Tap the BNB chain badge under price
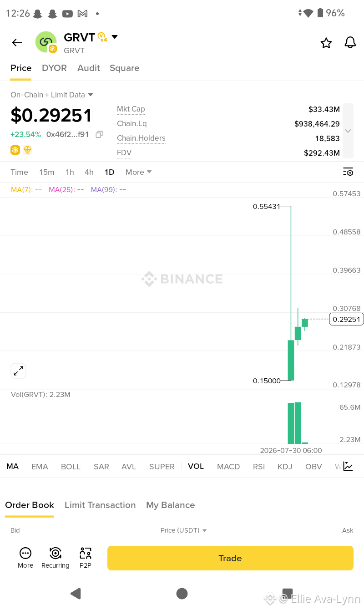 point(15,150)
